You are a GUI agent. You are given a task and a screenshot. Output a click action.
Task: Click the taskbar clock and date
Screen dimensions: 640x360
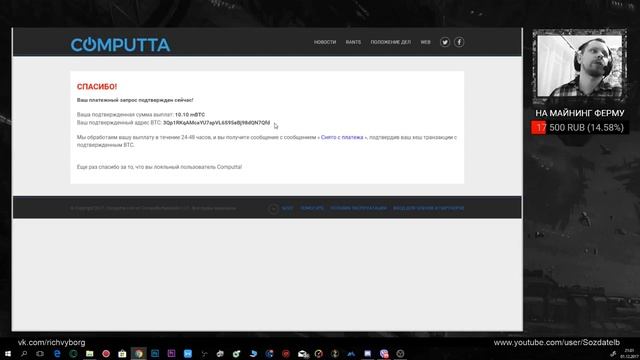click(x=629, y=353)
